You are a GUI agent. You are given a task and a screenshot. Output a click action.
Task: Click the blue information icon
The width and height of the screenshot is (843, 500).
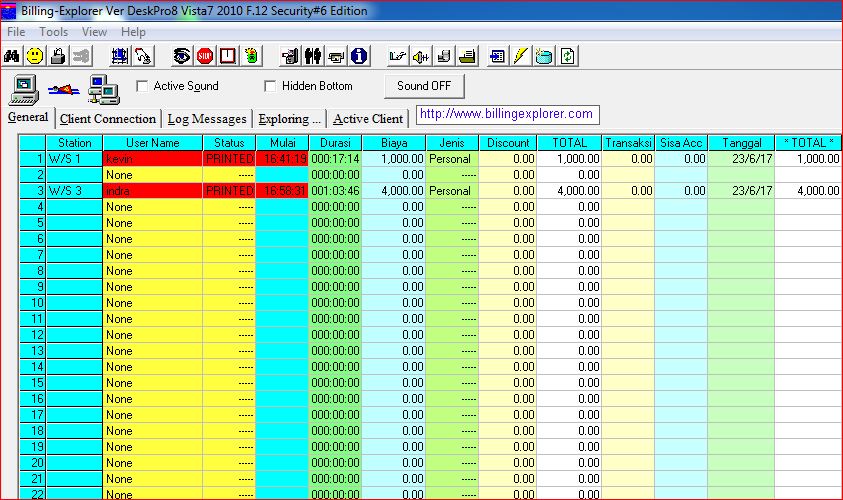pos(359,56)
